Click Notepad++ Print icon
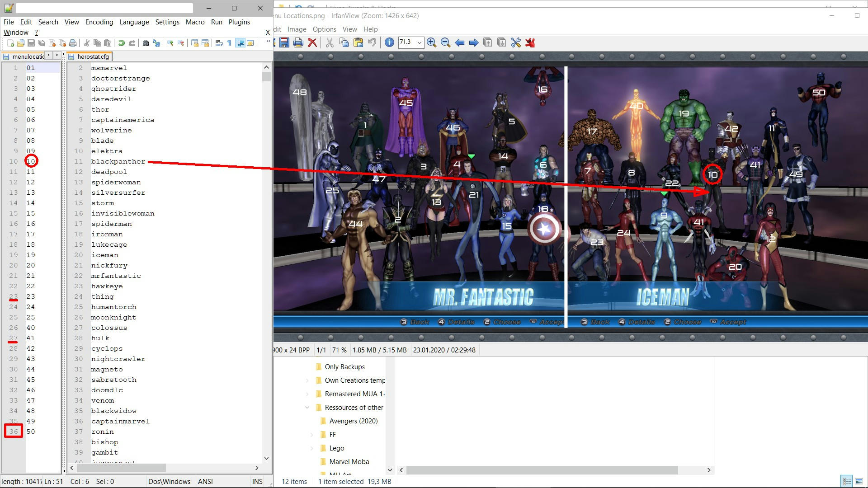The image size is (868, 488). pyautogui.click(x=73, y=43)
